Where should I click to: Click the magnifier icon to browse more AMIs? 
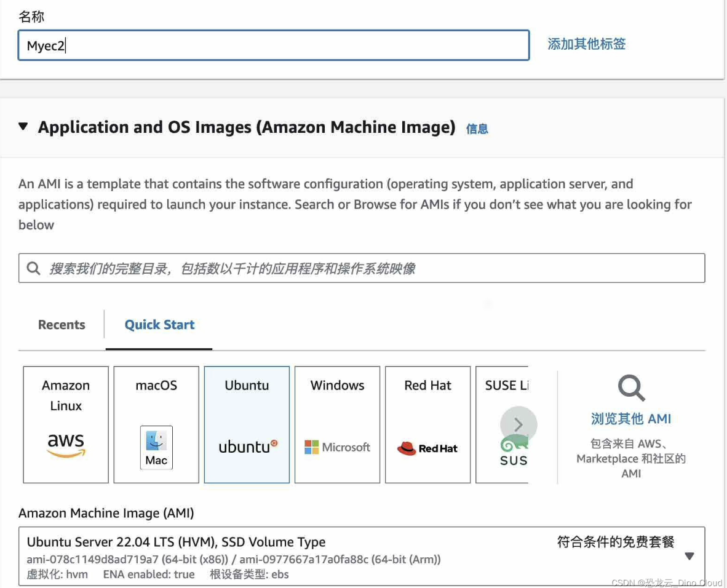631,388
